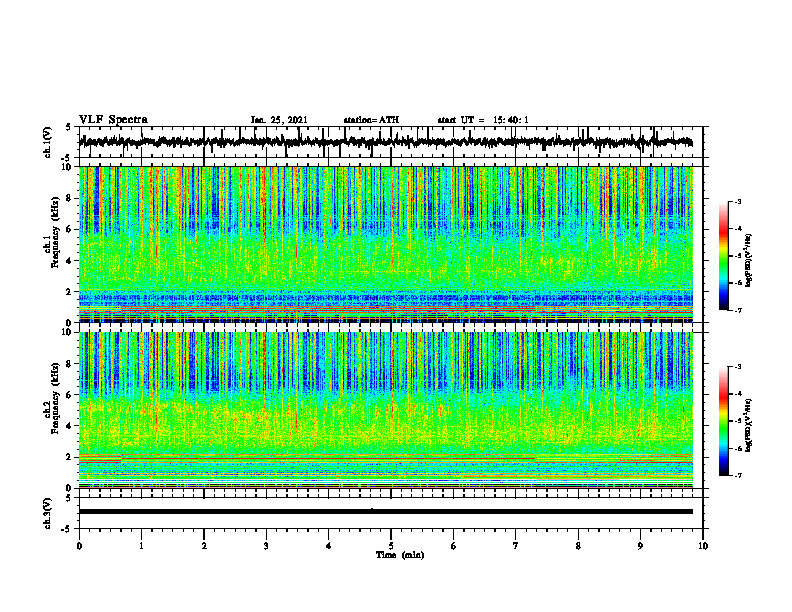Click time axis tick label 6
The width and height of the screenshot is (792, 612).
(454, 546)
